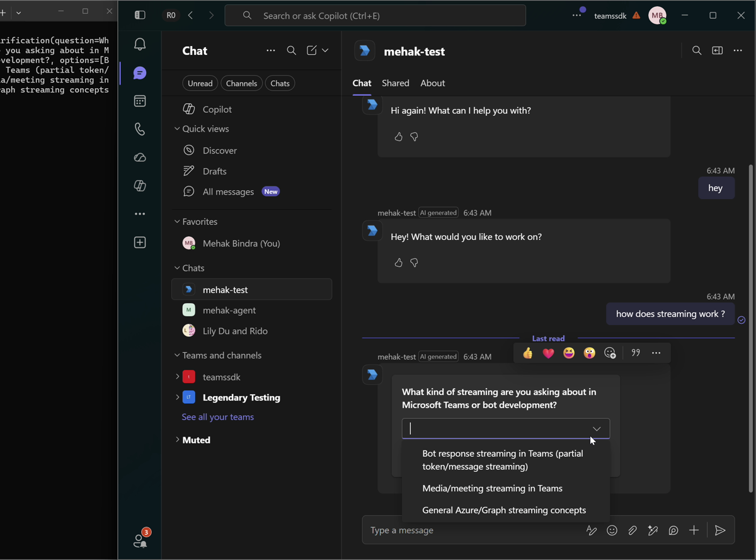Toggle the Unread filter chip
The image size is (756, 560).
click(x=200, y=83)
